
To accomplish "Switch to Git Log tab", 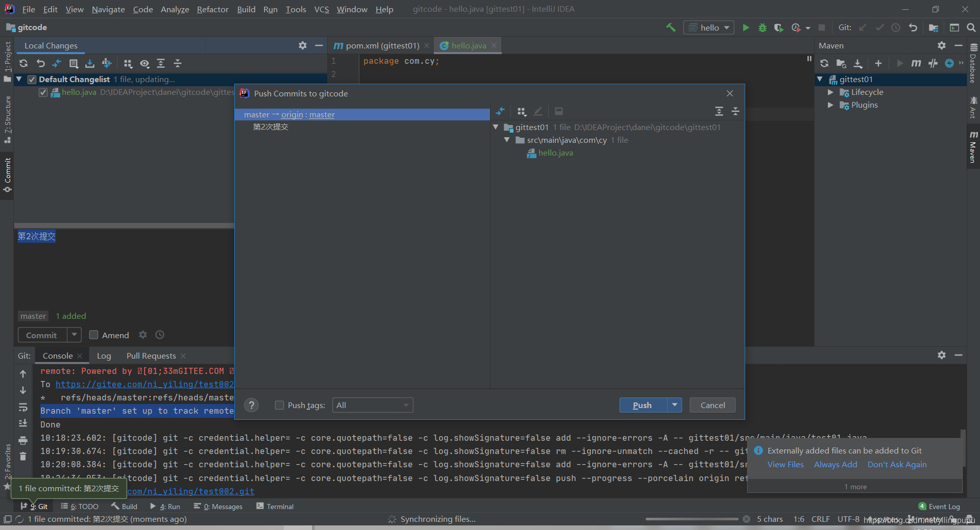I will pos(104,356).
